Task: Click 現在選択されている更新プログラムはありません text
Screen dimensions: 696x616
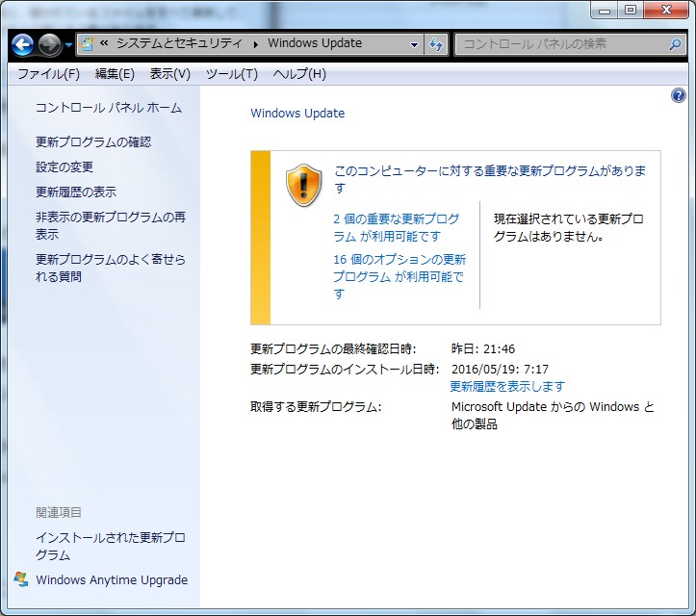Action: point(568,228)
